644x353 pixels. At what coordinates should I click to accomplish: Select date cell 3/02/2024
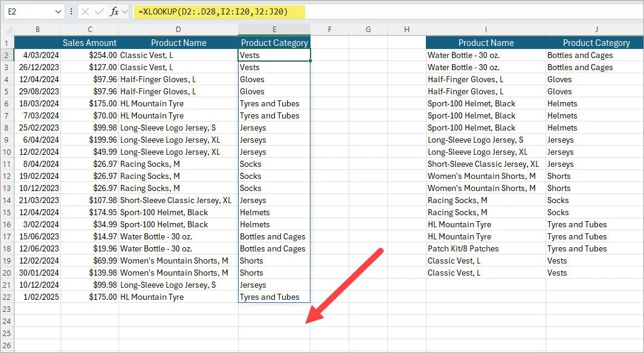tap(37, 224)
